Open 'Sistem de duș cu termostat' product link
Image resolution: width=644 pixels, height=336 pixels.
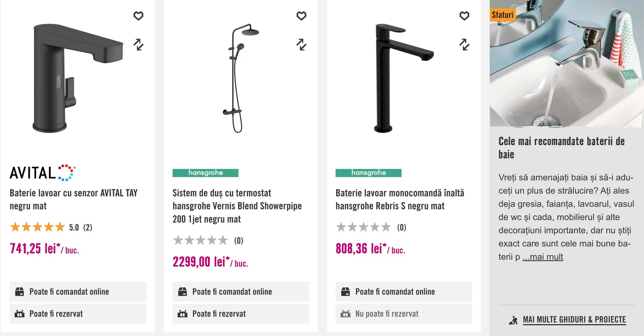[x=237, y=206]
